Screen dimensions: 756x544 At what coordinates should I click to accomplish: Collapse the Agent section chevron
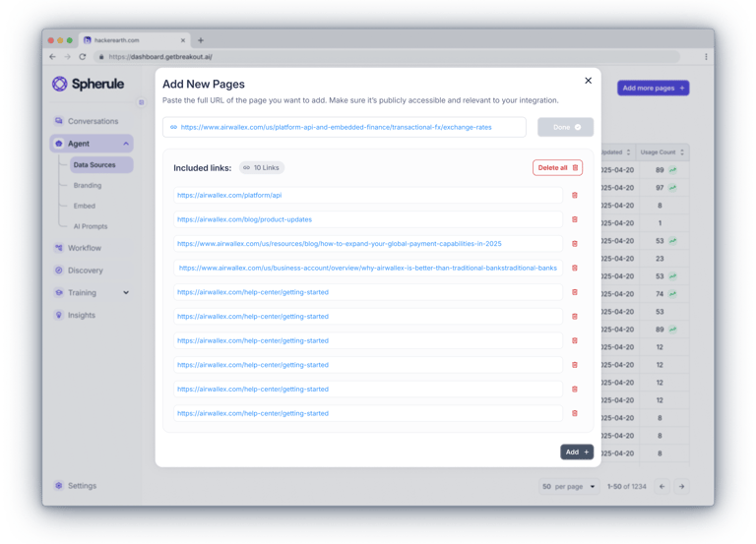pos(126,144)
